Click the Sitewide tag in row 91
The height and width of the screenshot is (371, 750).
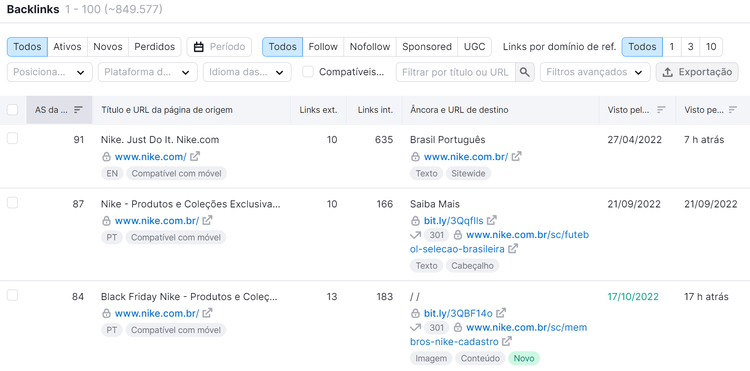coord(468,174)
